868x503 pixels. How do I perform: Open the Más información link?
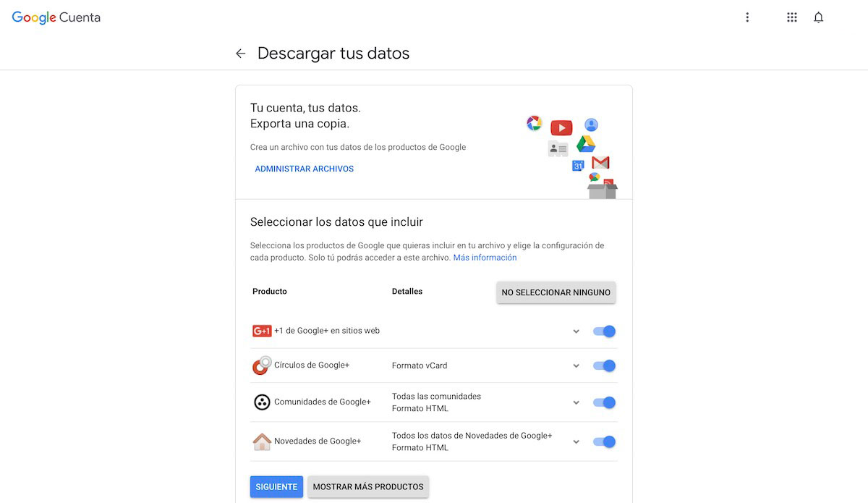click(485, 258)
